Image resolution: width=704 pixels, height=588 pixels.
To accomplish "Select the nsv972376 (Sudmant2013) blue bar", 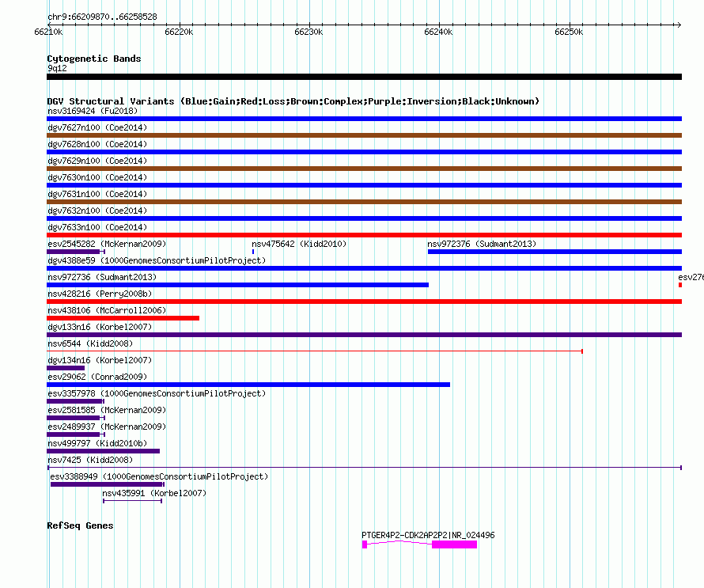I will [555, 252].
